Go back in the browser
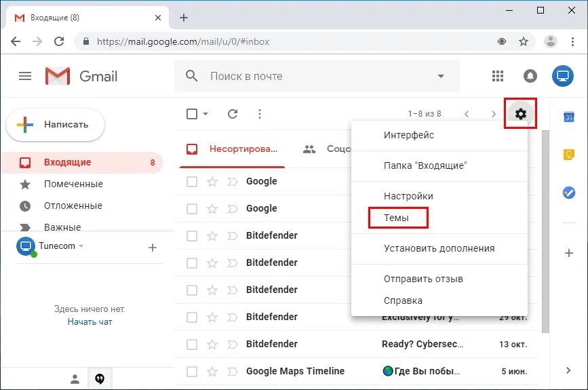The width and height of the screenshot is (588, 390). [x=16, y=41]
